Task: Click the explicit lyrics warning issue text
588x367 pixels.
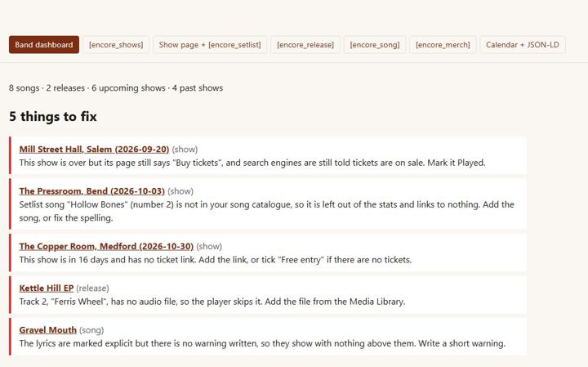Action: 262,344
